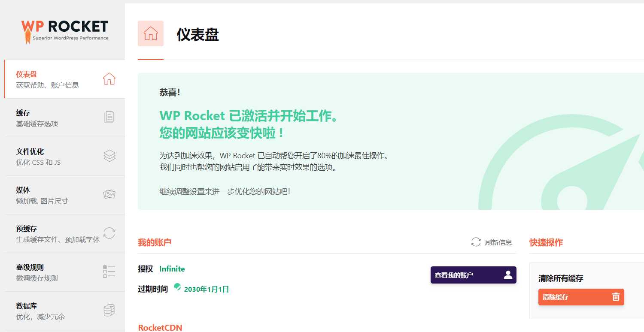Image resolution: width=644 pixels, height=332 pixels.
Task: Click the 优化 CSS 和 JS sidebar subtitle
Action: (39, 162)
